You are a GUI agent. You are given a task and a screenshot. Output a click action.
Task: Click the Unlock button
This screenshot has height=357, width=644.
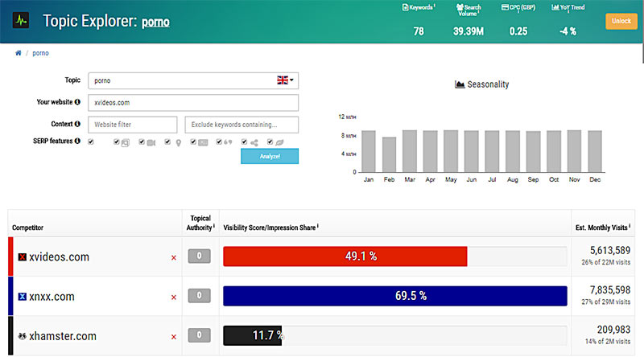point(621,21)
